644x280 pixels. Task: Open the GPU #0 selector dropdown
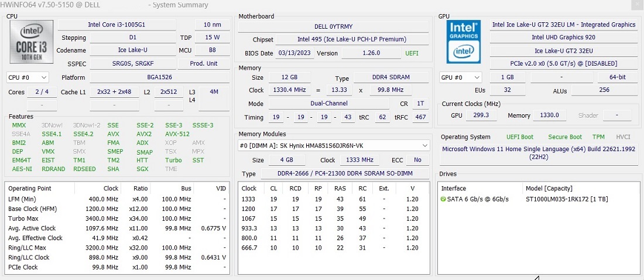(460, 77)
